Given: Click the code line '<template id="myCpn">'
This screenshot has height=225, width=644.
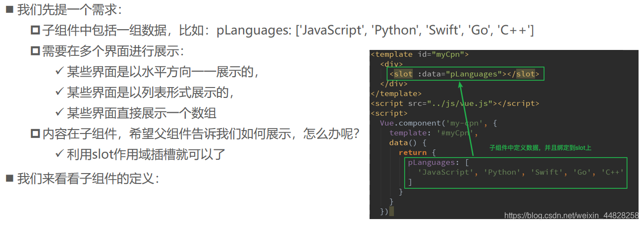Looking at the screenshot, I should 420,54.
